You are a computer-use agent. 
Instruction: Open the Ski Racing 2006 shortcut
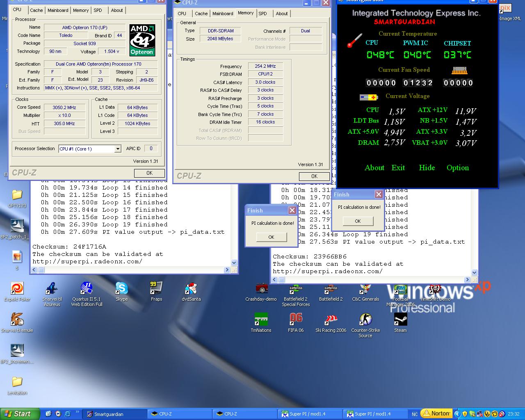click(331, 322)
